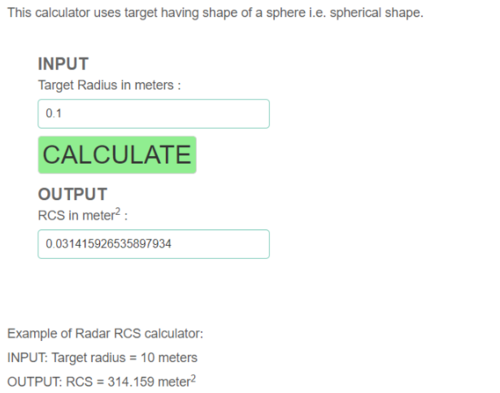Click the spherical shape description sentence
This screenshot has width=500, height=393.
tap(215, 13)
